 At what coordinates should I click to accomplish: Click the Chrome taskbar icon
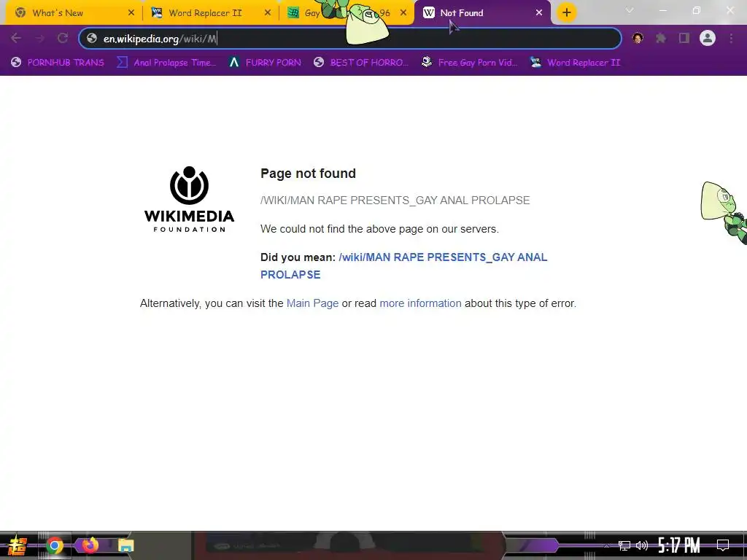pyautogui.click(x=54, y=545)
